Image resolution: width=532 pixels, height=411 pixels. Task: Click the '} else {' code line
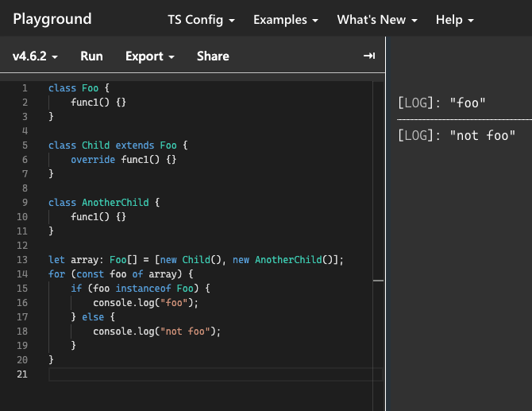pos(93,317)
